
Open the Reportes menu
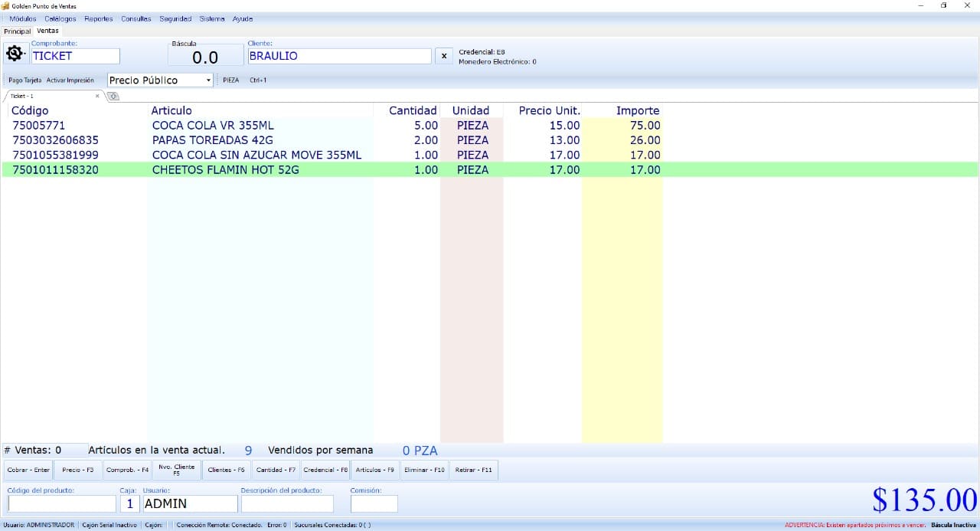99,18
